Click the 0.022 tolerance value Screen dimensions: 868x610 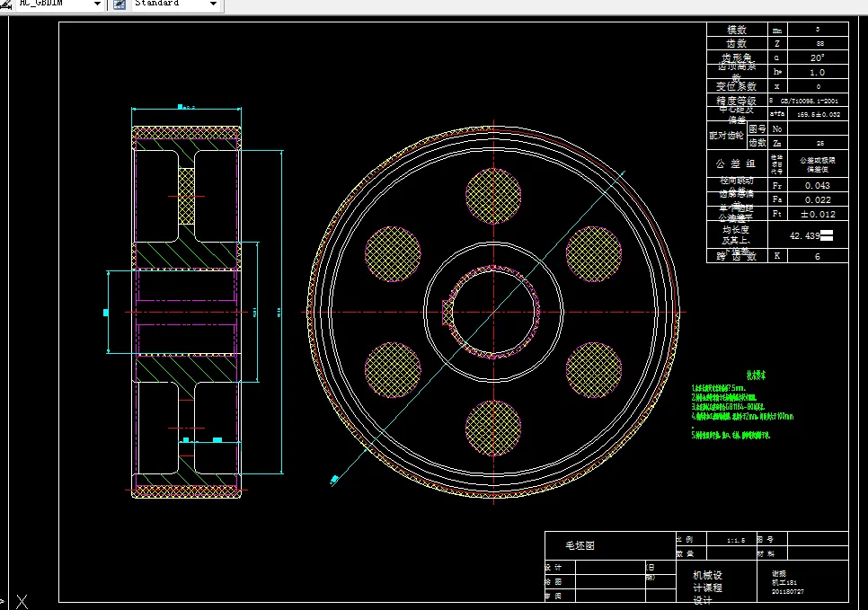pyautogui.click(x=817, y=199)
